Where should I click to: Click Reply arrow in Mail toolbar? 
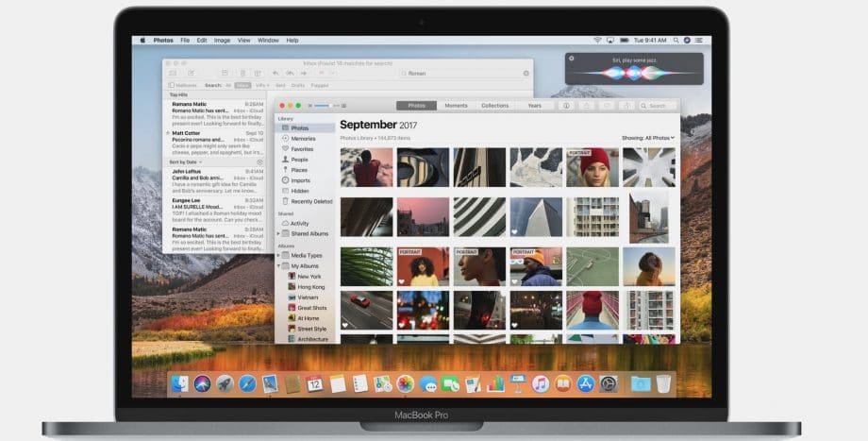(275, 73)
